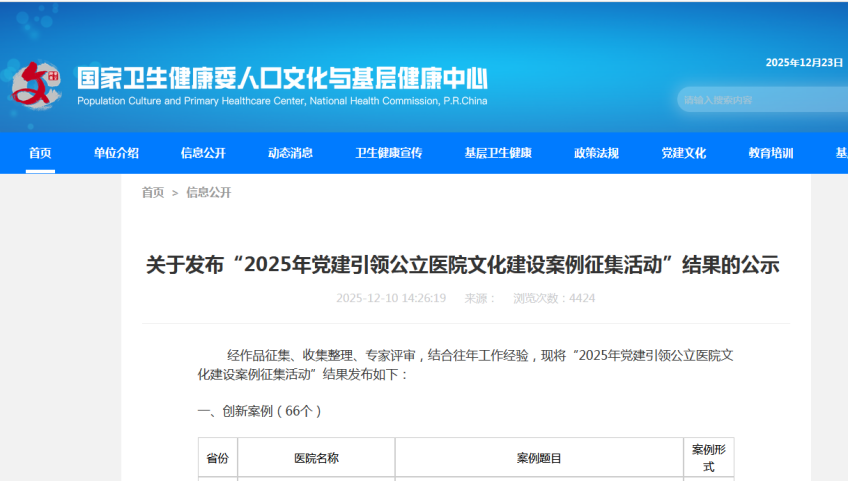Open 基层卫生健康 from the navigation bar

(498, 153)
